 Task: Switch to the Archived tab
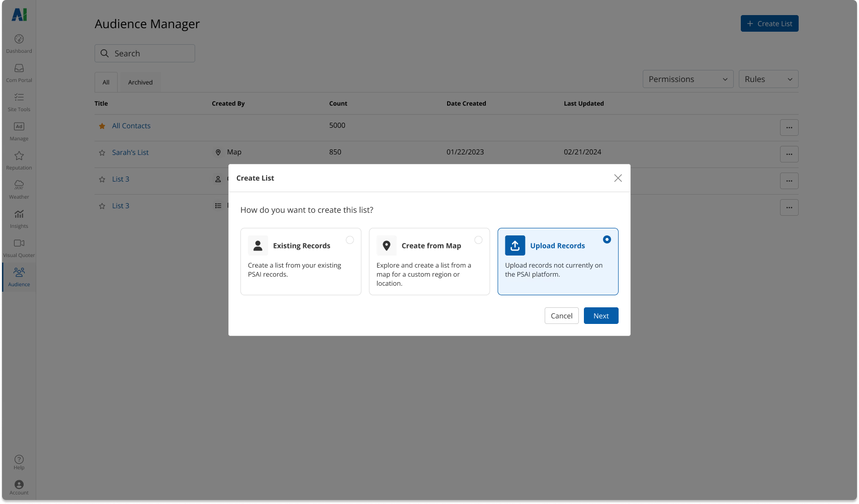point(140,82)
